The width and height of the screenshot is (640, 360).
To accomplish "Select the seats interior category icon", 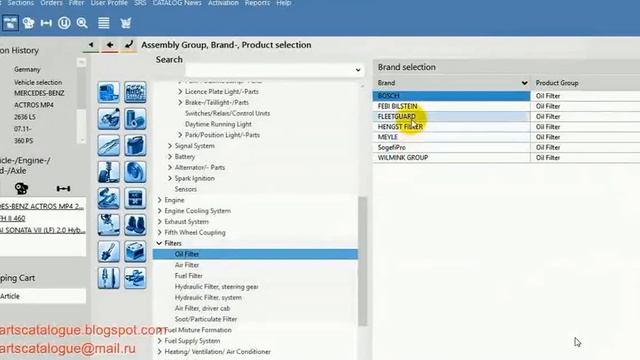I will point(135,225).
